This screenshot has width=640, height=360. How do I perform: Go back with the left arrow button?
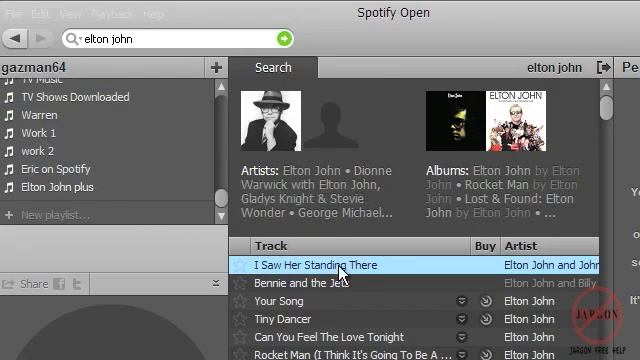(x=15, y=39)
